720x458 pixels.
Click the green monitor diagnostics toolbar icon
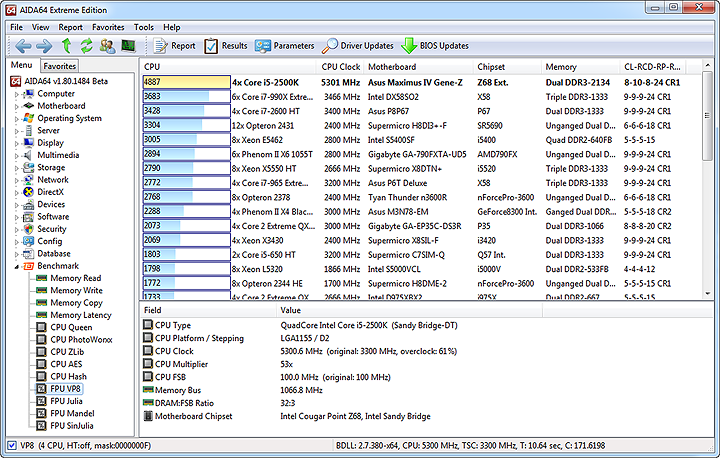point(128,46)
